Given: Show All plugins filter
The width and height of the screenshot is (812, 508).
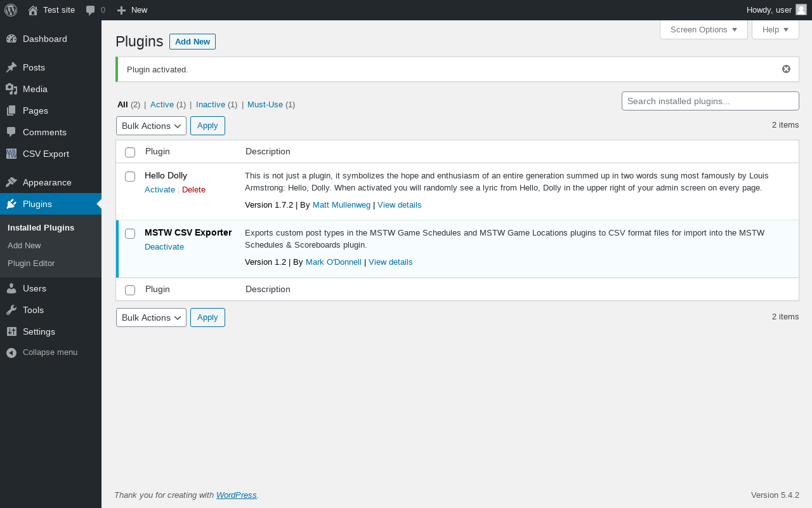Looking at the screenshot, I should tap(122, 105).
